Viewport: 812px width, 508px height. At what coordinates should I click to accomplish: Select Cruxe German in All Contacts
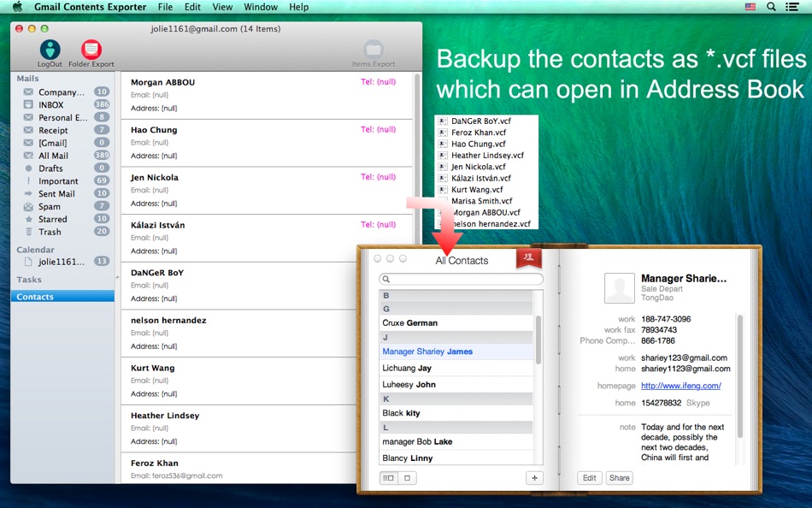[x=456, y=322]
